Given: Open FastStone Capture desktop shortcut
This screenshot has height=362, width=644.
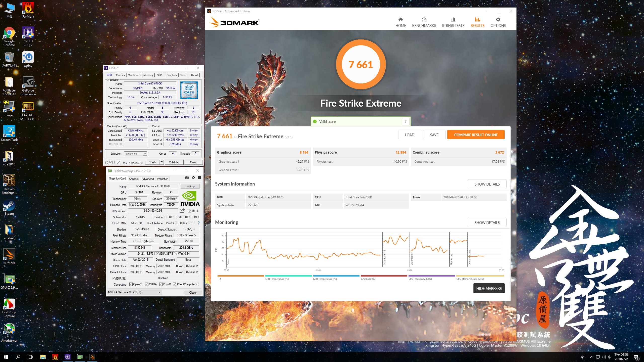Looking at the screenshot, I should coord(9,308).
